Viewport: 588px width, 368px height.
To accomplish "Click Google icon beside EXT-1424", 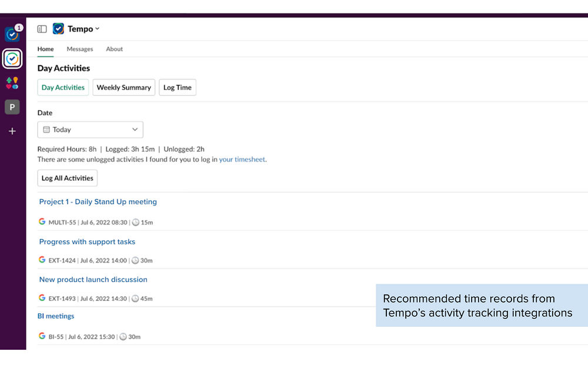I will click(42, 260).
